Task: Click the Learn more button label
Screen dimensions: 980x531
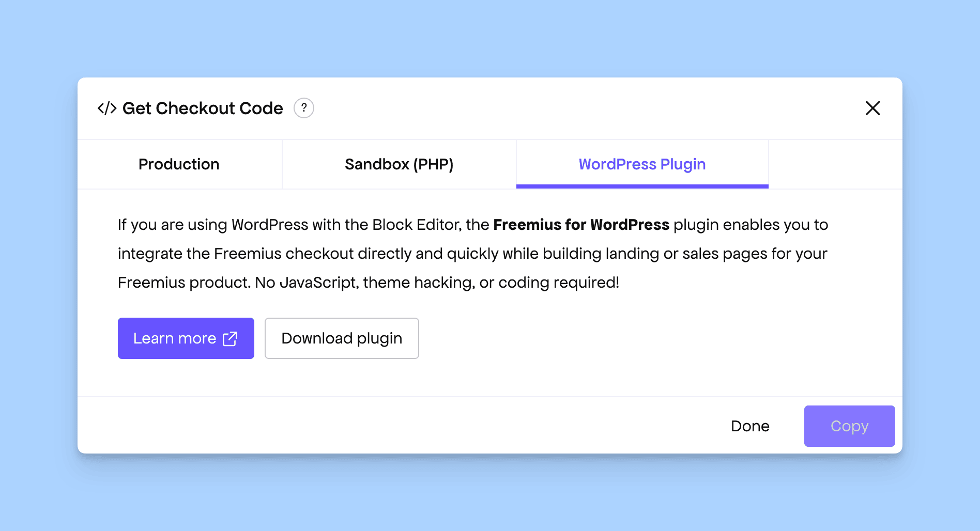Action: point(175,338)
